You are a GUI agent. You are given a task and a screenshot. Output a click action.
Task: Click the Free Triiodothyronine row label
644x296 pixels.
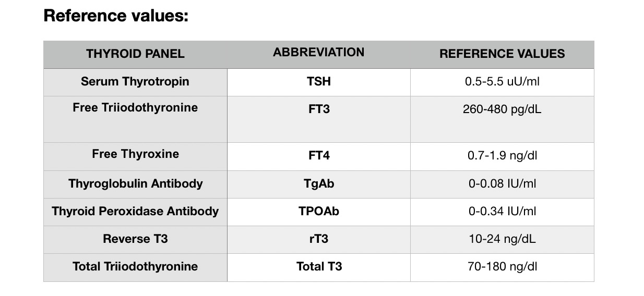click(x=135, y=108)
